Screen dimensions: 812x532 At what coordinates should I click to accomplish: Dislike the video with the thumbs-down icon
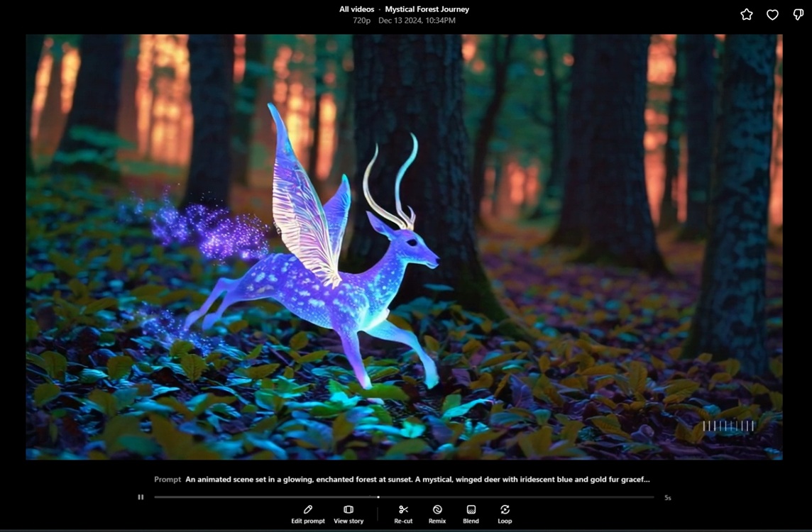[x=797, y=14]
